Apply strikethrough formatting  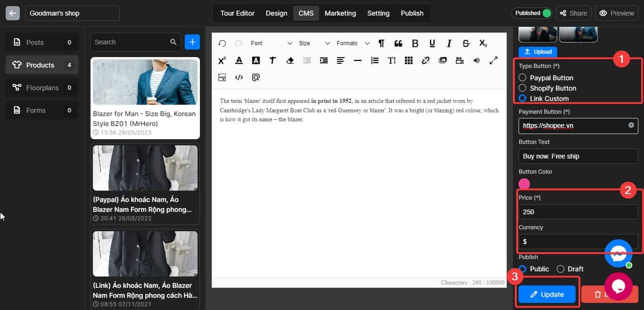(466, 43)
